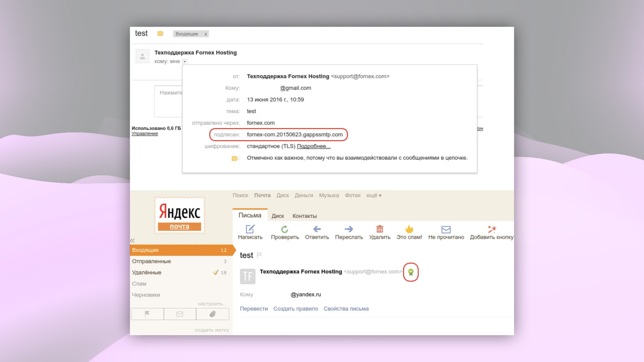Click the Не прочитано envelope icon
644x362 pixels.
pos(446,230)
